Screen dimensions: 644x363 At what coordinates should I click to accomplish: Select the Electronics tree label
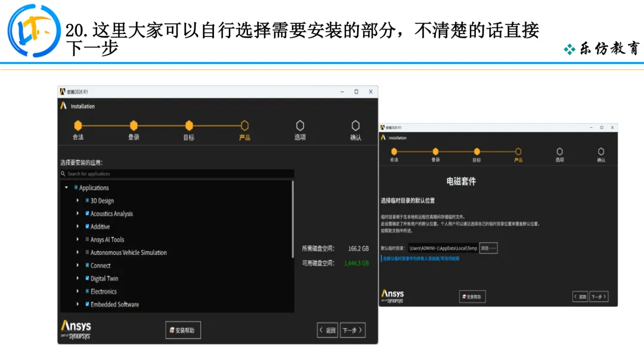(104, 291)
